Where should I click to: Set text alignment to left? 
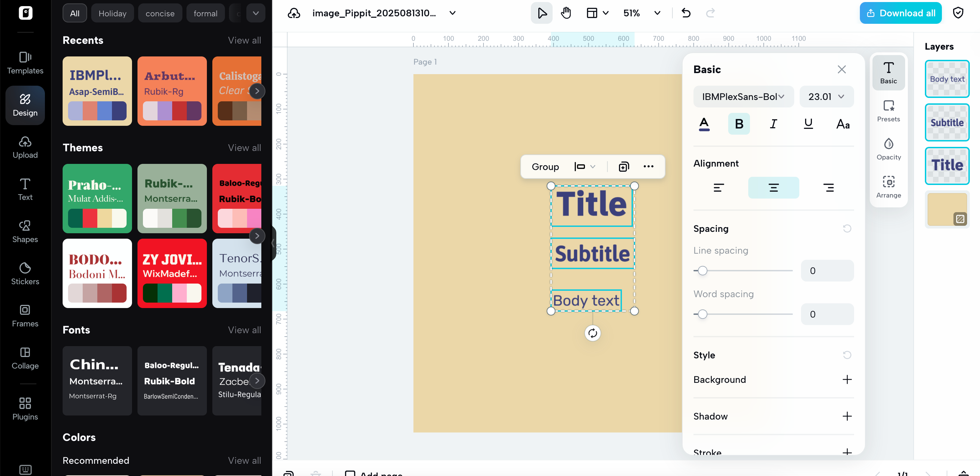718,187
